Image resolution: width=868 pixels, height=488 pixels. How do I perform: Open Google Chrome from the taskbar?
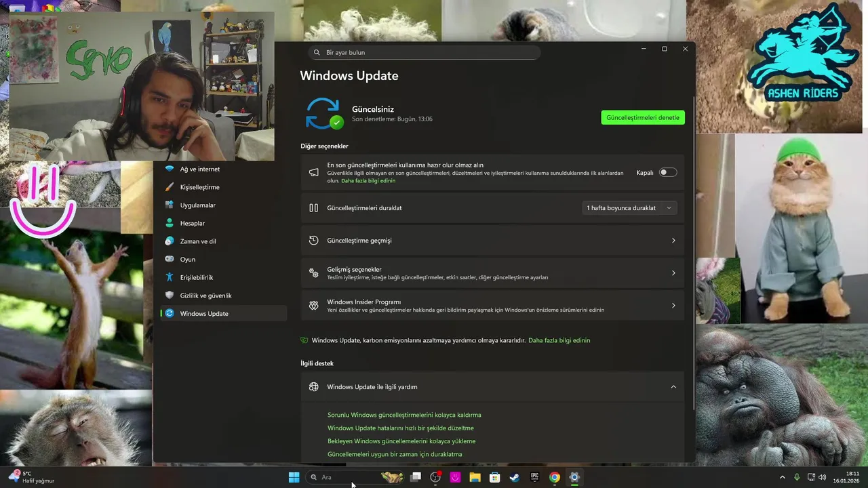(555, 477)
